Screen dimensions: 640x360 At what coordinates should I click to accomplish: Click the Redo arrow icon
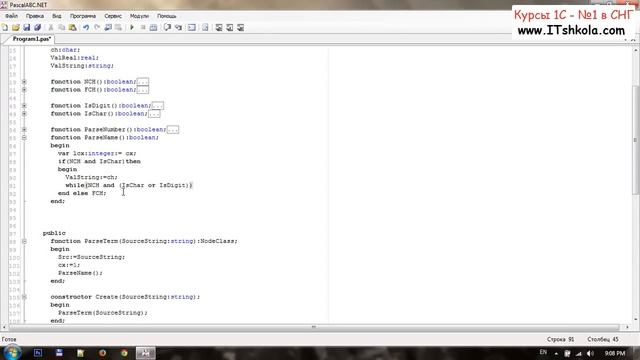tap(97, 28)
